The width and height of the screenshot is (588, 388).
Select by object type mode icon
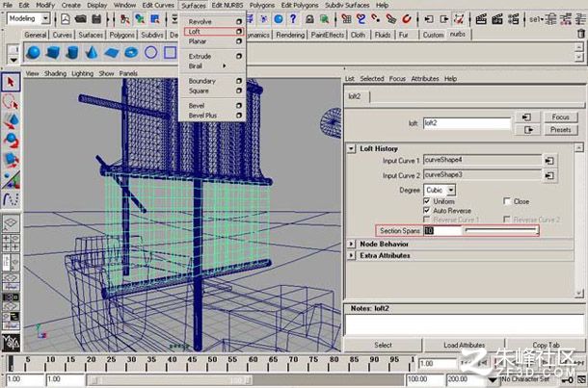[140, 18]
